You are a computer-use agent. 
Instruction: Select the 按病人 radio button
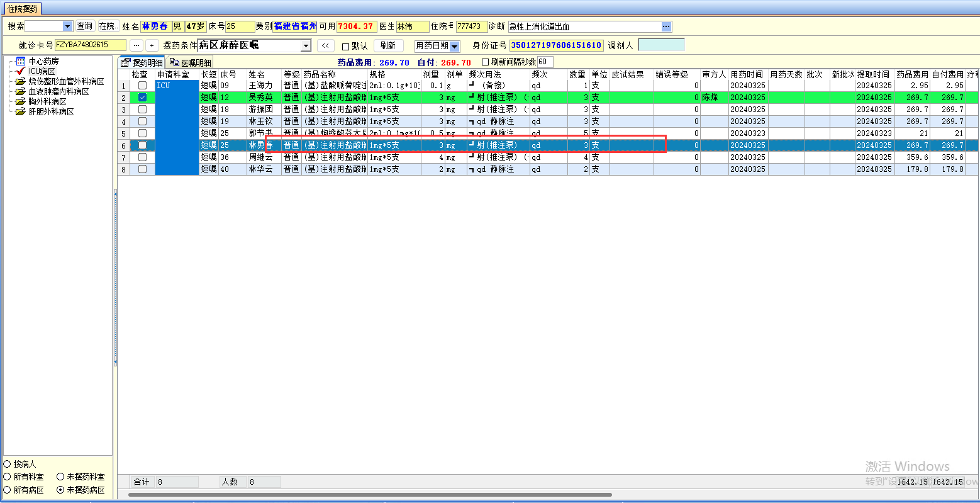(x=7, y=464)
